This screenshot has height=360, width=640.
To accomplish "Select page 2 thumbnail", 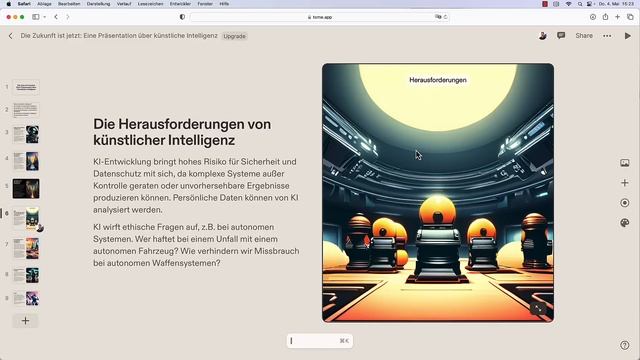I will click(26, 110).
